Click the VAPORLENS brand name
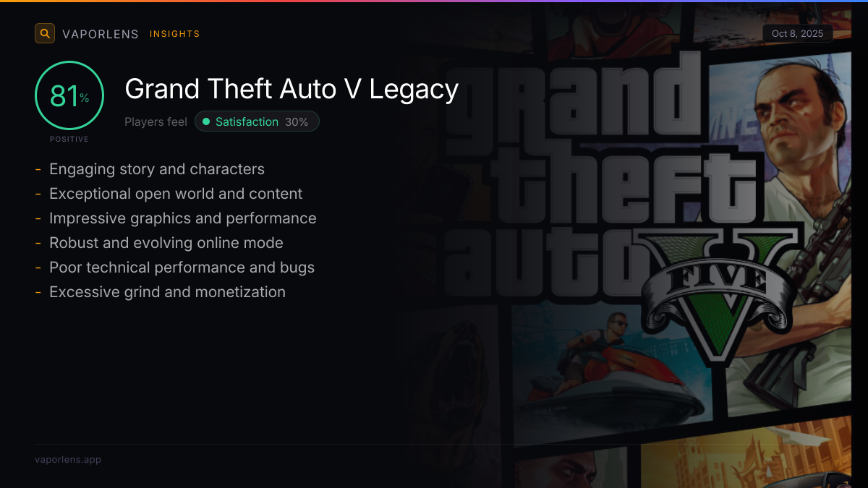Viewport: 868px width, 488px height. click(x=100, y=34)
